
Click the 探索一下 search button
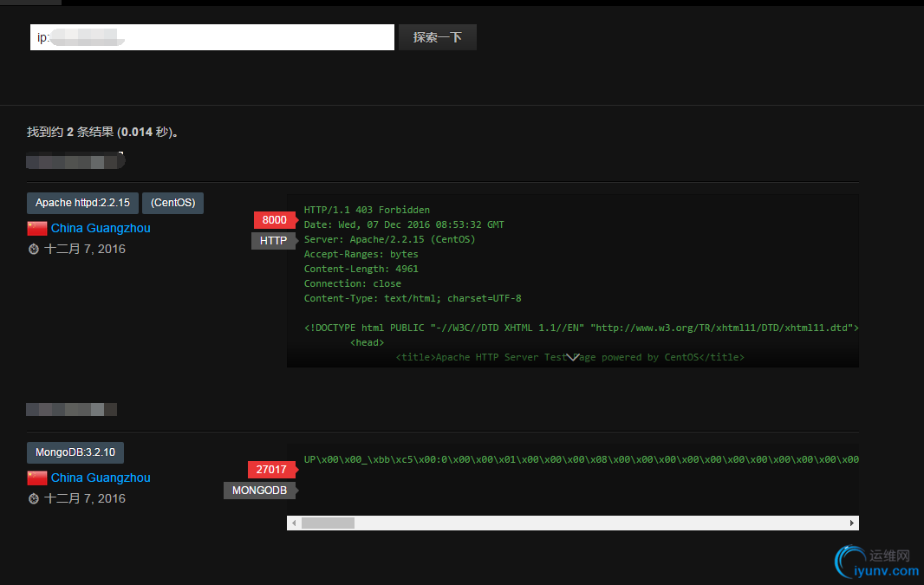click(437, 37)
